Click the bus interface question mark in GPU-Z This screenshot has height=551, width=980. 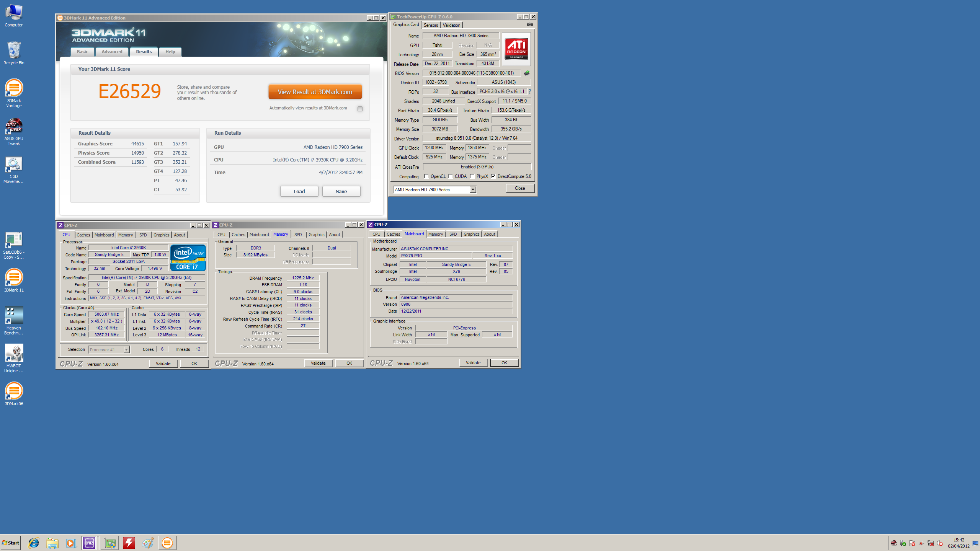[530, 91]
